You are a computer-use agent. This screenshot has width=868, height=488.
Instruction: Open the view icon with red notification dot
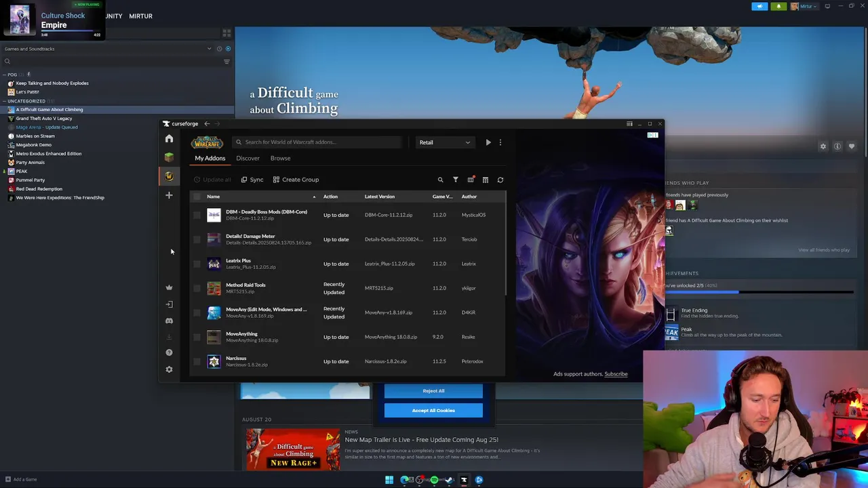[x=471, y=180]
